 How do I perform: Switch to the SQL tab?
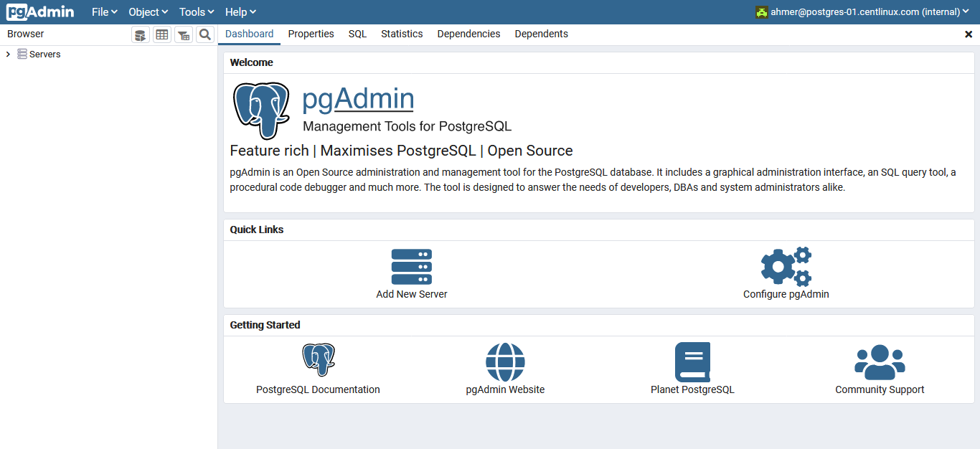click(x=357, y=34)
